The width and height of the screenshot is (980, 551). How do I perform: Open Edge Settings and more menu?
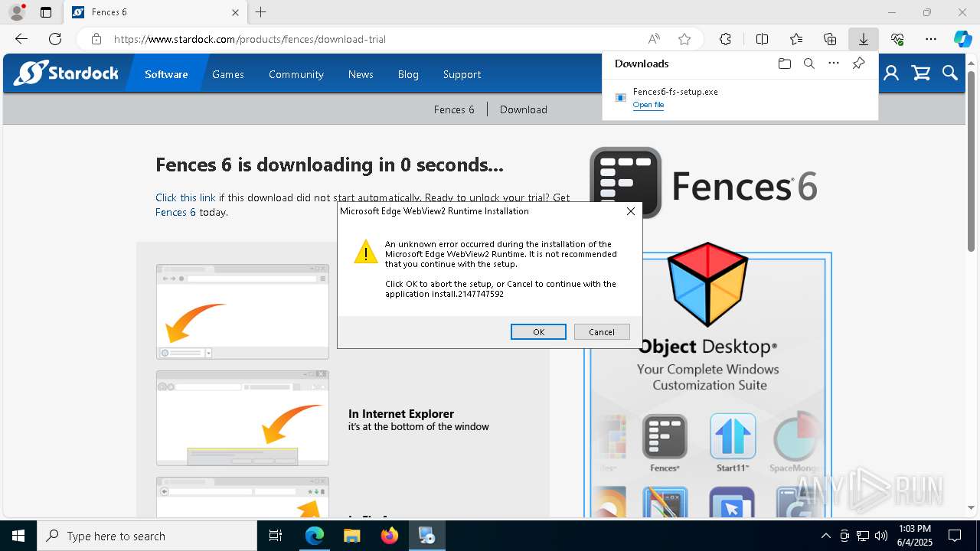click(x=931, y=39)
